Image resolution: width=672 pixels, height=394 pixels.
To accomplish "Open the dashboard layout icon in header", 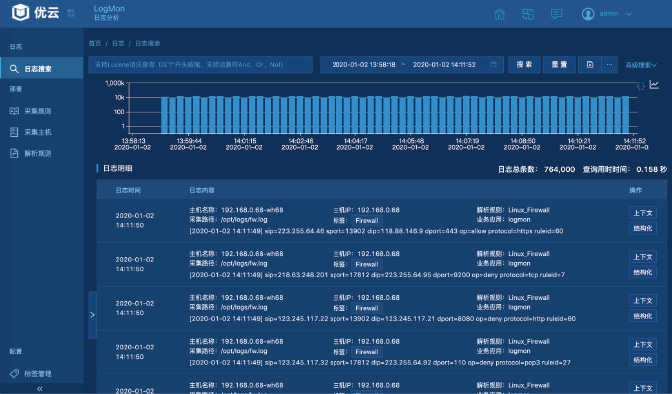I will pos(528,14).
